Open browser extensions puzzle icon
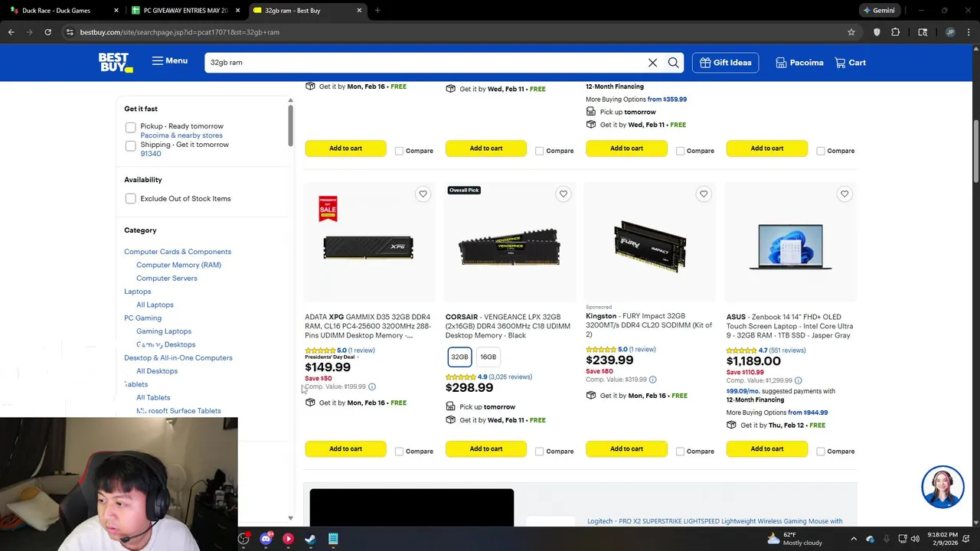Viewport: 980px width, 551px height. [896, 32]
